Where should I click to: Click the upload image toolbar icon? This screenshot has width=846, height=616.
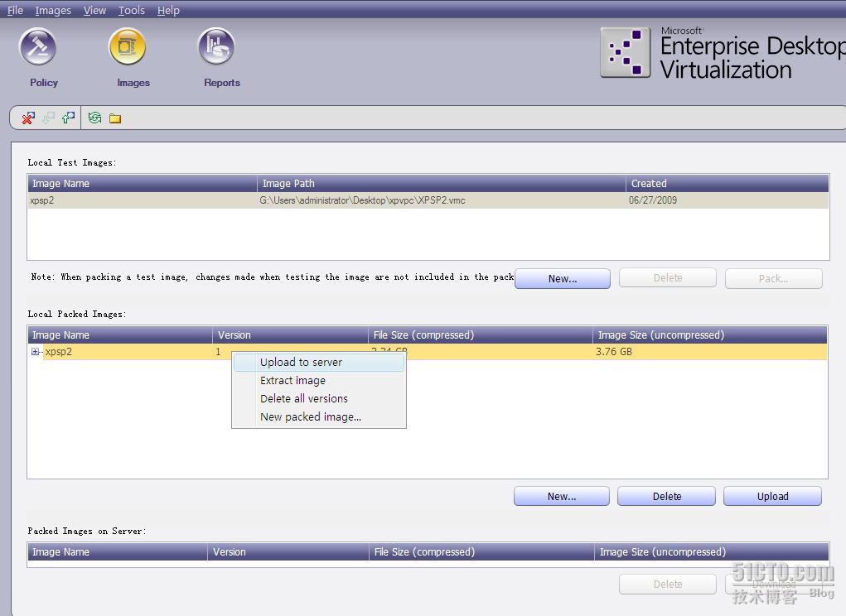(68, 118)
